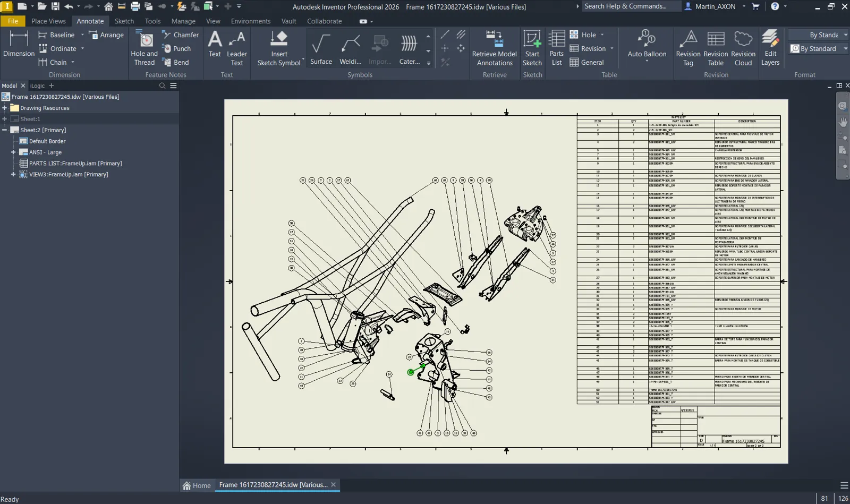Select the Chamfer note tool
Image resolution: width=850 pixels, height=504 pixels.
pyautogui.click(x=181, y=35)
